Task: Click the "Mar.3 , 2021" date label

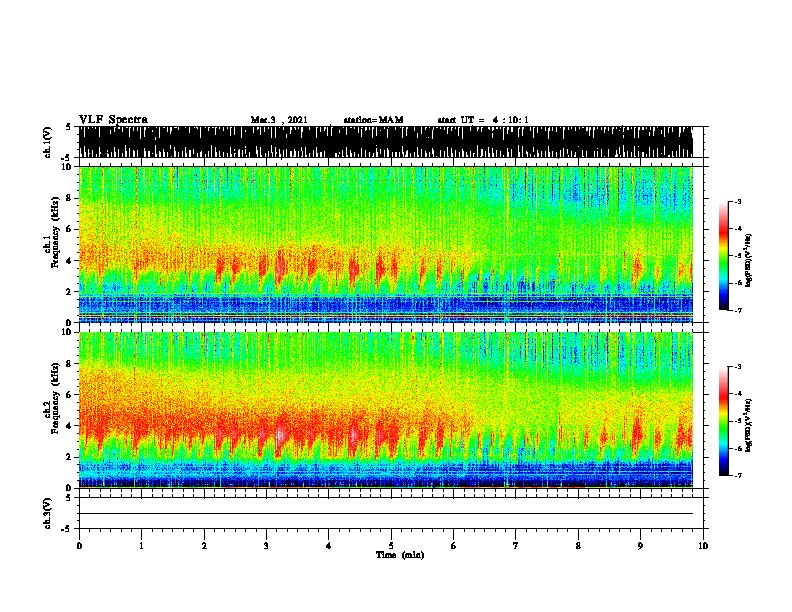Action: [279, 120]
